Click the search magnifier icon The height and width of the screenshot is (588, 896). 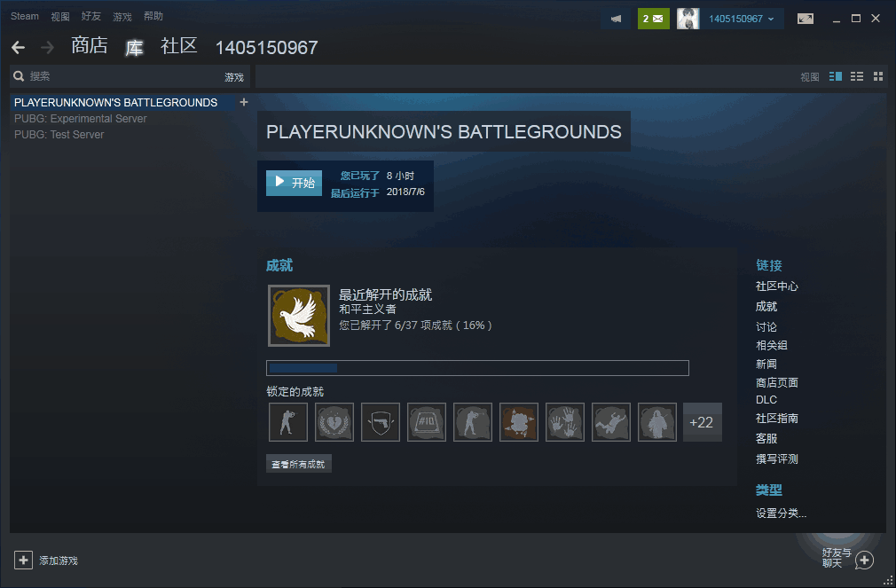pos(19,76)
